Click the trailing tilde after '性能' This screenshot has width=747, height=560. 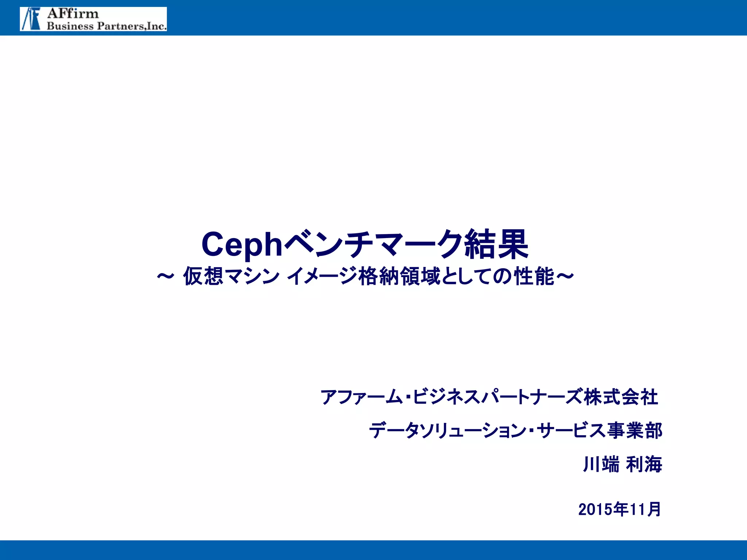point(565,276)
